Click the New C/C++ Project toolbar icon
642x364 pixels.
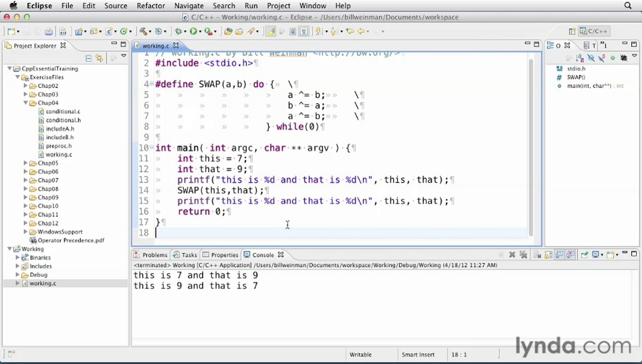[78, 31]
